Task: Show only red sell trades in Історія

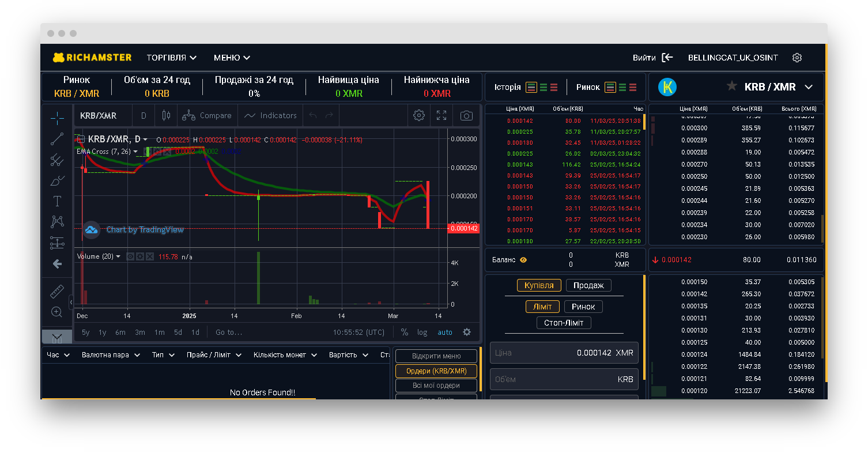Action: tap(554, 87)
